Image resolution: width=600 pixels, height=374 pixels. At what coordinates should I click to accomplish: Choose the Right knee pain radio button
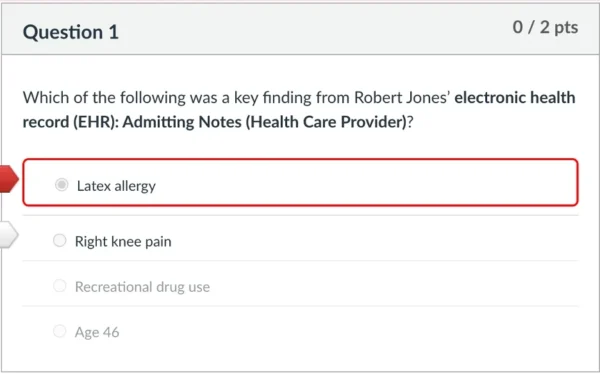click(x=60, y=241)
